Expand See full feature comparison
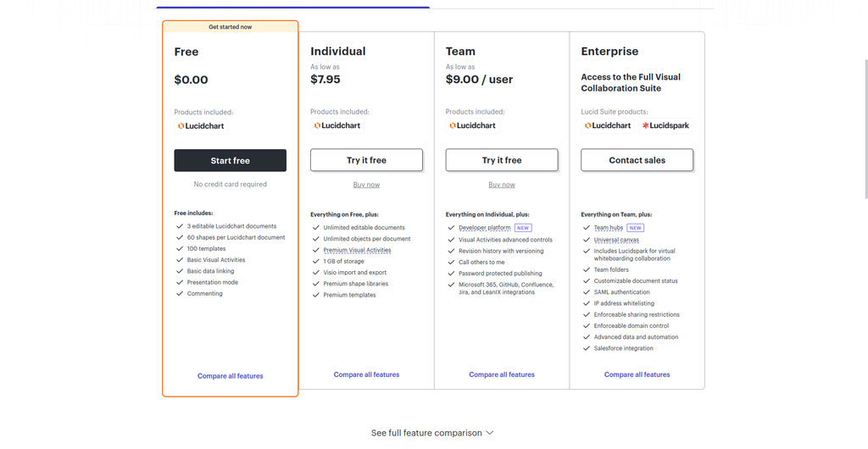 (x=432, y=433)
